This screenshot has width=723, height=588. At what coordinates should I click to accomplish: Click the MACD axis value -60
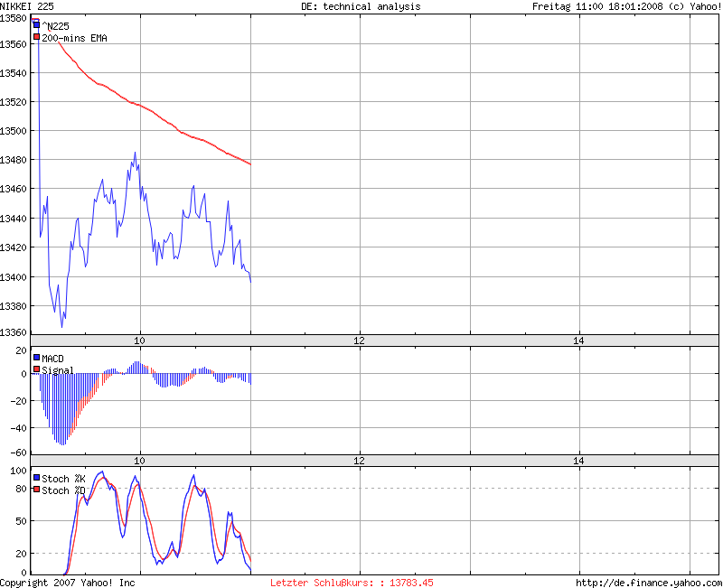(18, 453)
